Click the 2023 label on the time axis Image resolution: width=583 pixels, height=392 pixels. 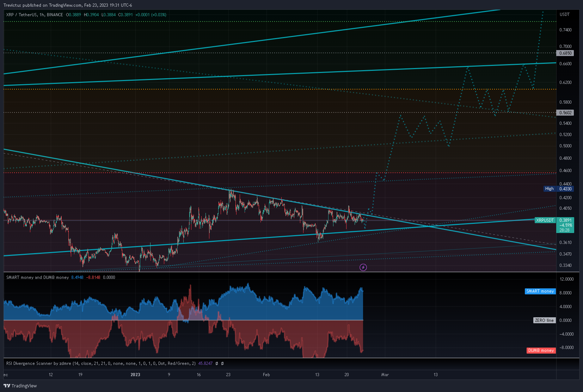135,375
